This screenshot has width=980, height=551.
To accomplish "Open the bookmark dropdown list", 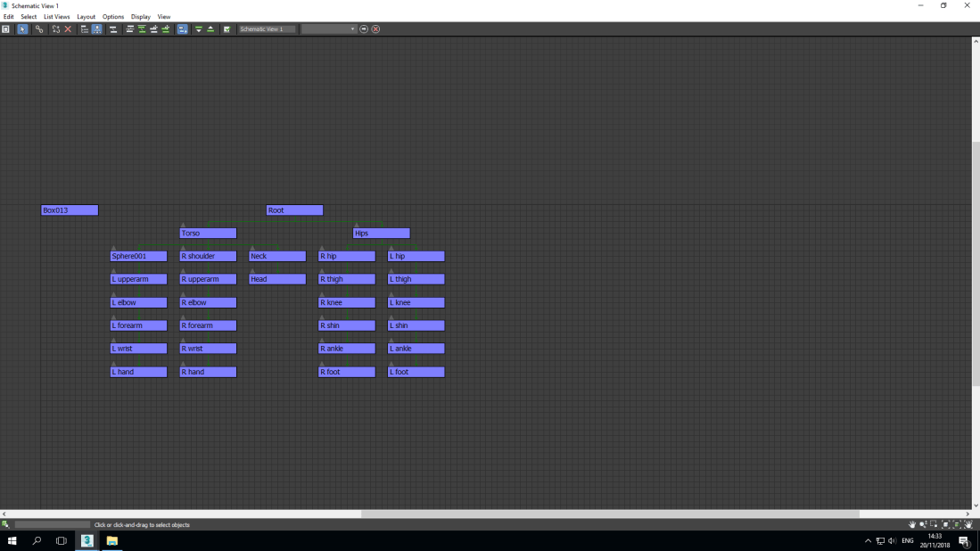I will pos(355,29).
